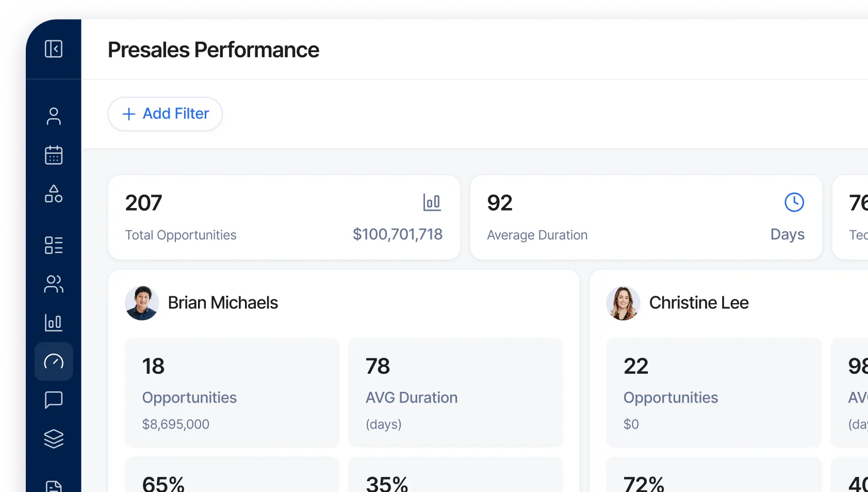Open the calendar view from sidebar
The width and height of the screenshot is (868, 492).
pyautogui.click(x=54, y=155)
